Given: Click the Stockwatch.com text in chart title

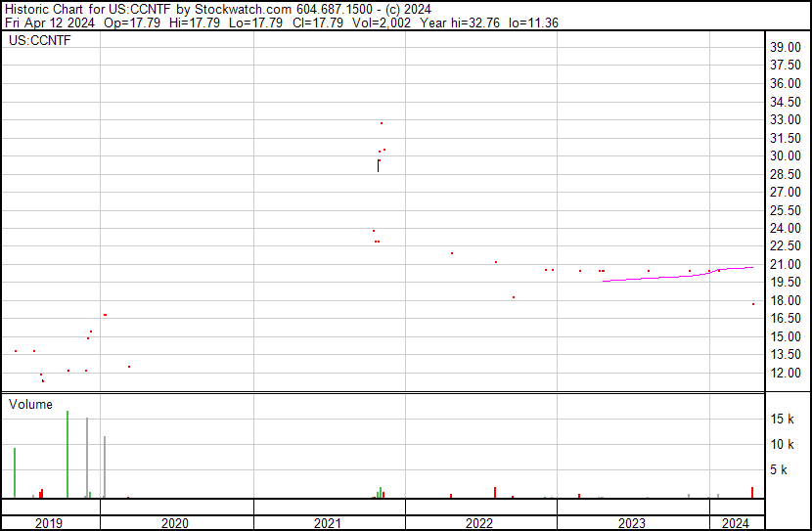Looking at the screenshot, I should pos(243,10).
